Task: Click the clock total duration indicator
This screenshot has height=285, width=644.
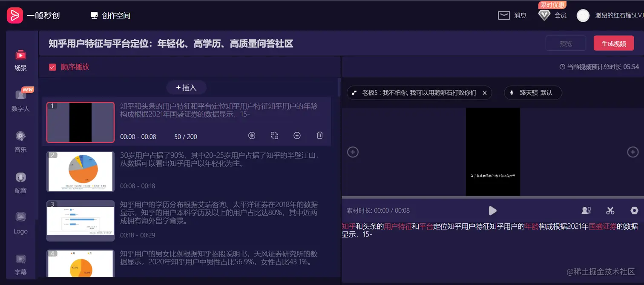Action: pos(599,67)
